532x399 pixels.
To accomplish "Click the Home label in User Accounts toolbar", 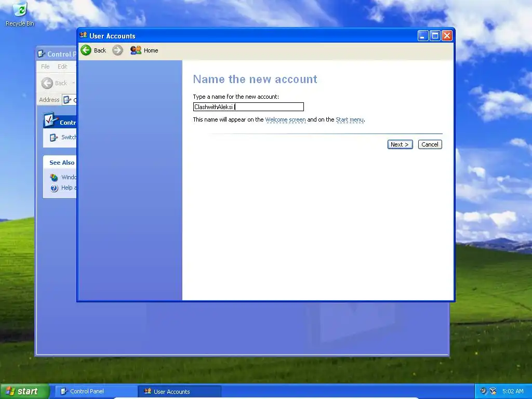I will 151,50.
